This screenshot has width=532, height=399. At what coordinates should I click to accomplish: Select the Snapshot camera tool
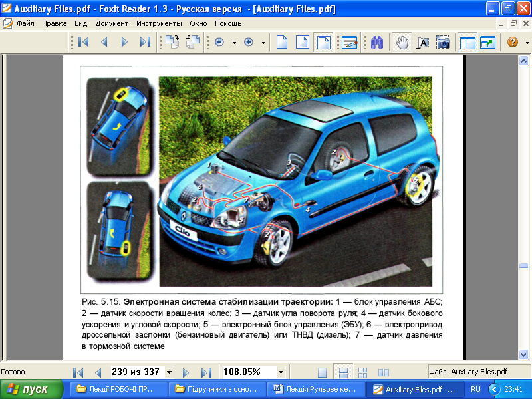(x=443, y=42)
